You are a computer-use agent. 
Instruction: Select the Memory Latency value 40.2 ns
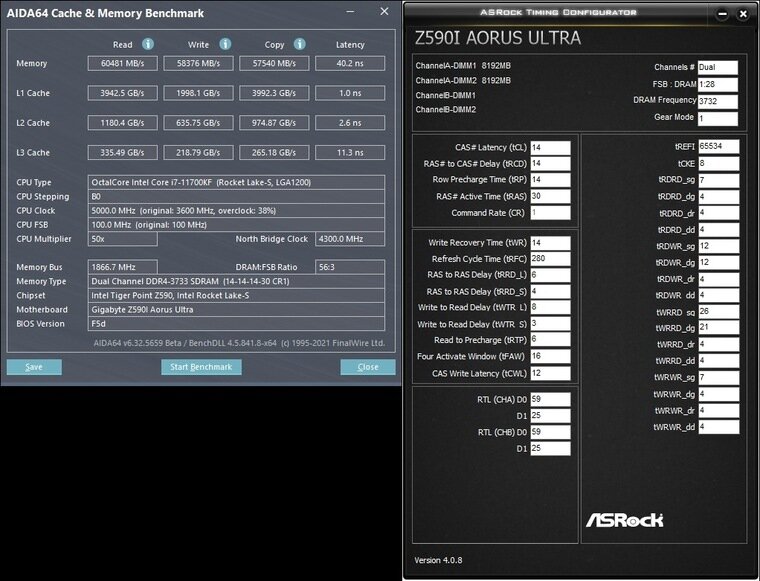coord(350,63)
